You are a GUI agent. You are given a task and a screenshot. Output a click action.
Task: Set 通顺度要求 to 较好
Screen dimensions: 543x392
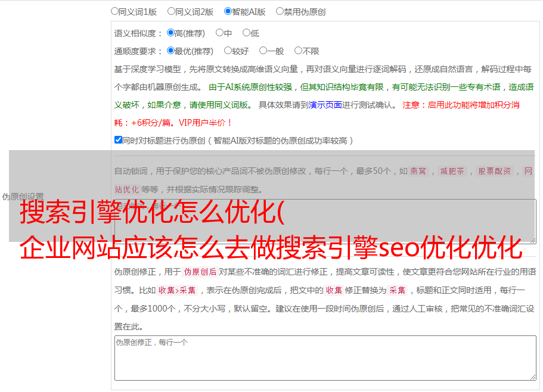[228, 51]
